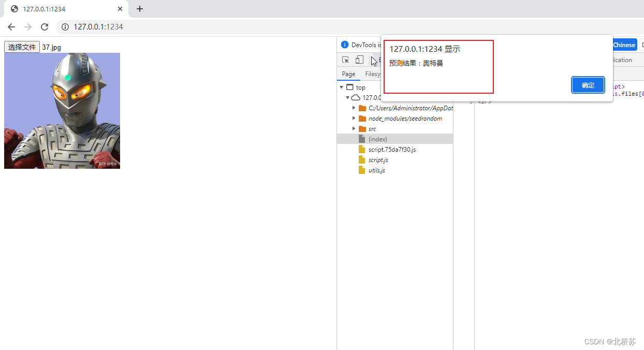The width and height of the screenshot is (644, 350).
Task: Click the utils.js yellow file icon
Action: (362, 170)
